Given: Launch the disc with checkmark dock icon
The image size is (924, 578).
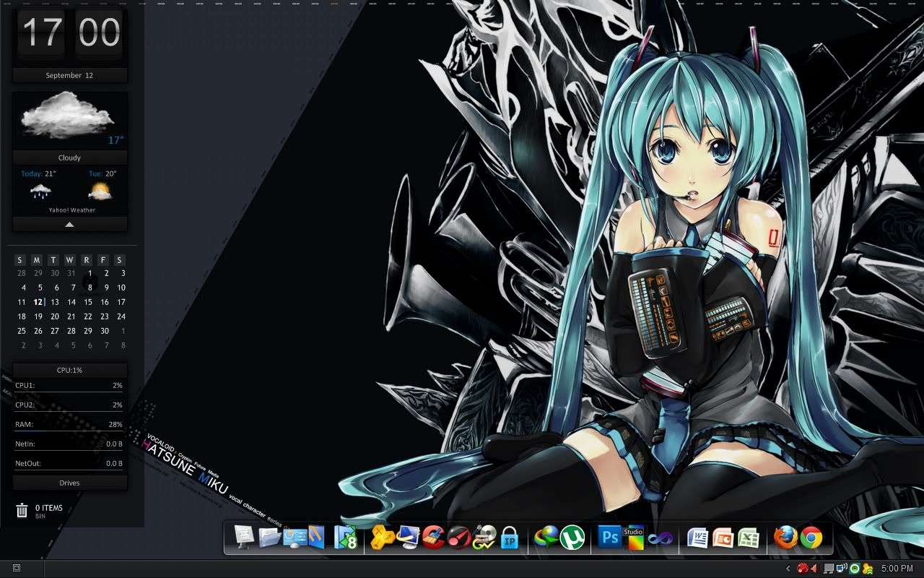Looking at the screenshot, I should click(484, 538).
